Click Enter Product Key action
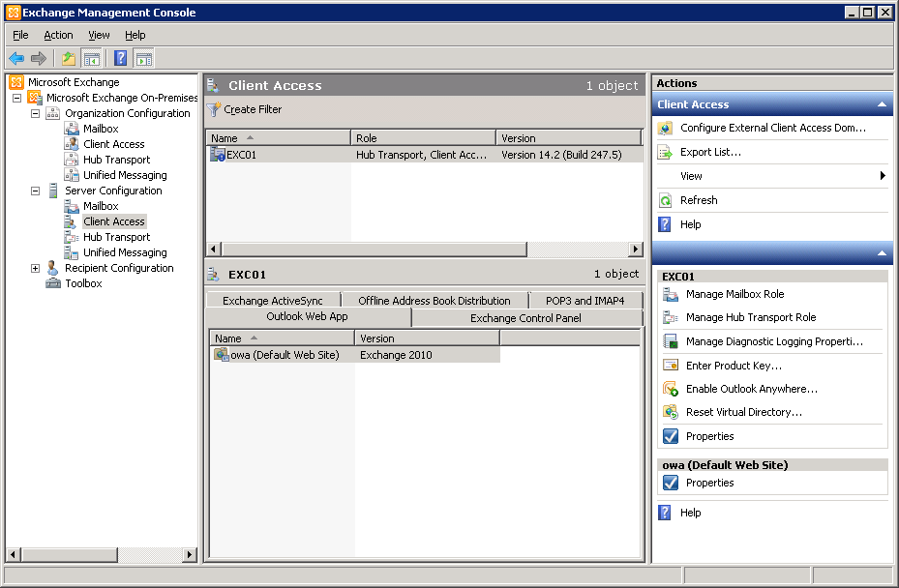The width and height of the screenshot is (899, 588). click(734, 366)
